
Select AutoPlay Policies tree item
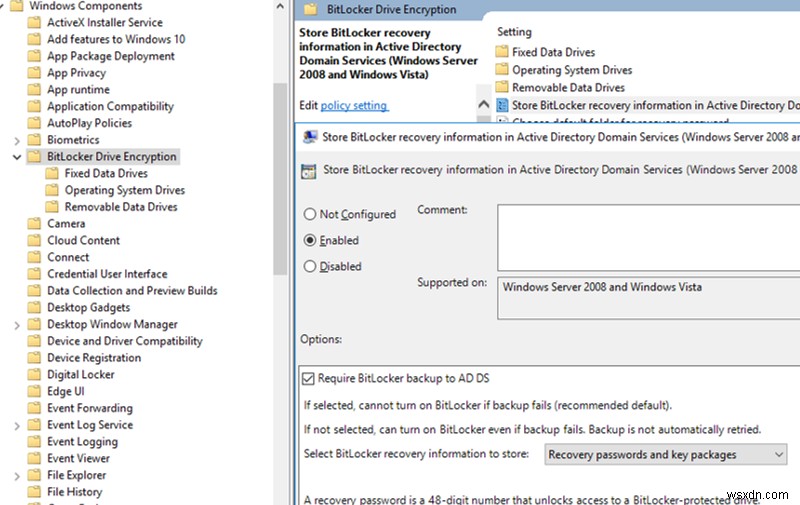[89, 123]
